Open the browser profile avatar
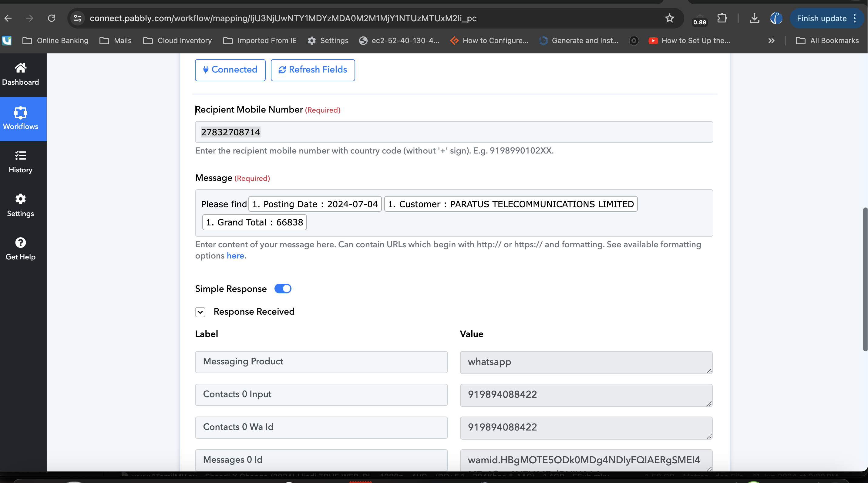The height and width of the screenshot is (483, 868). [x=776, y=18]
